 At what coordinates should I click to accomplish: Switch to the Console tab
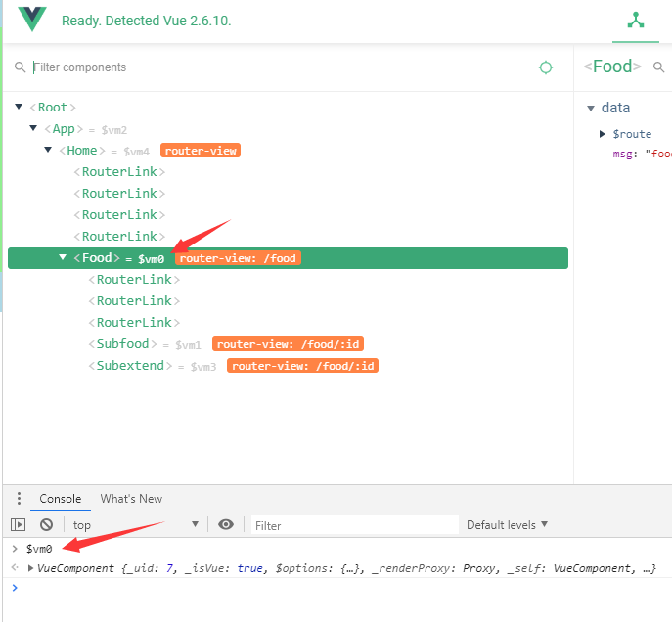60,499
